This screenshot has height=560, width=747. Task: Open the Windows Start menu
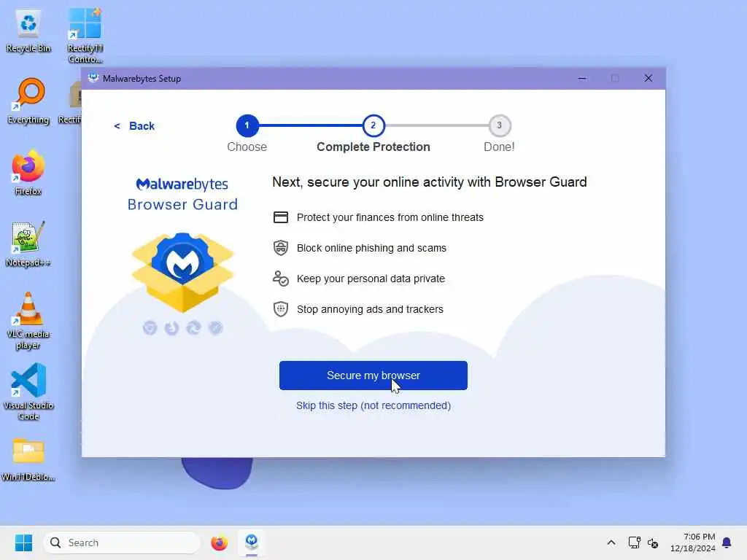[23, 542]
